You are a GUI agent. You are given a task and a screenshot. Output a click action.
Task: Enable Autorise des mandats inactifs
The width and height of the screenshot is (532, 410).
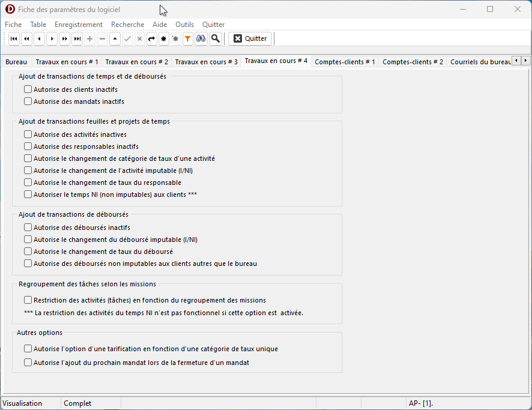(x=28, y=101)
